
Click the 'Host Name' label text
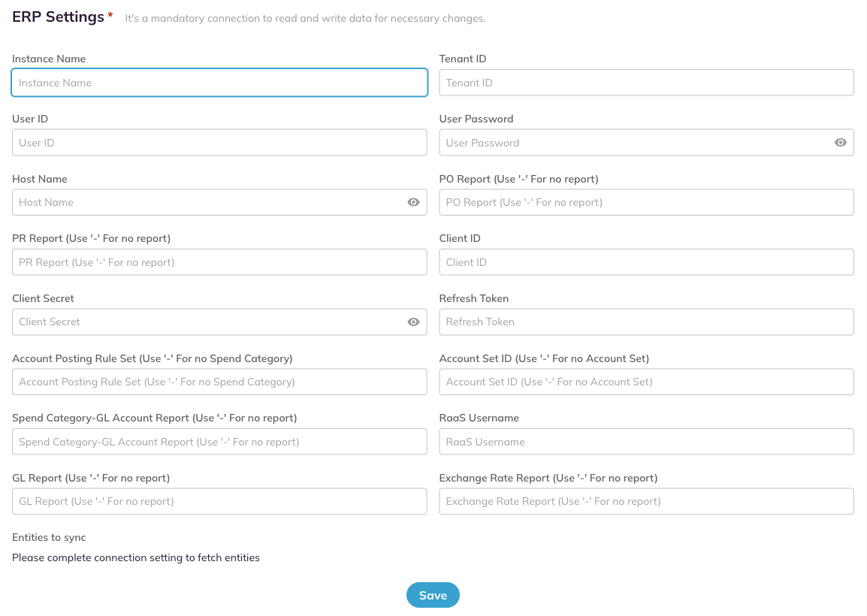pyautogui.click(x=40, y=179)
